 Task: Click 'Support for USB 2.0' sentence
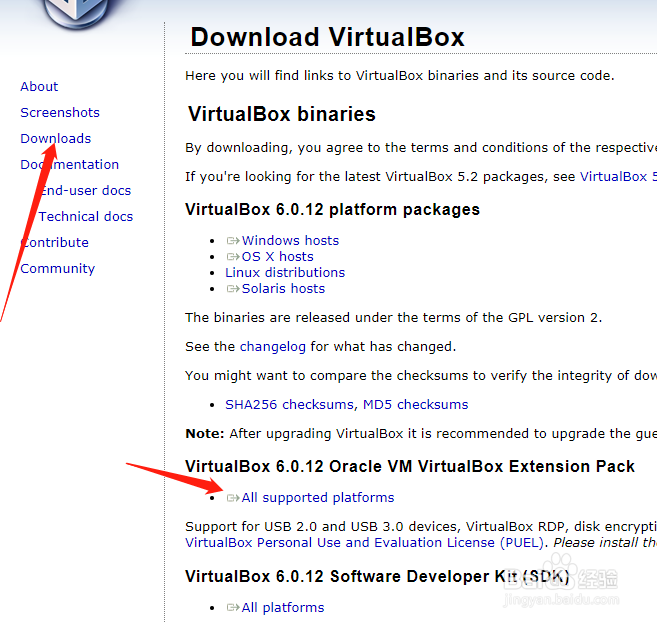[421, 527]
